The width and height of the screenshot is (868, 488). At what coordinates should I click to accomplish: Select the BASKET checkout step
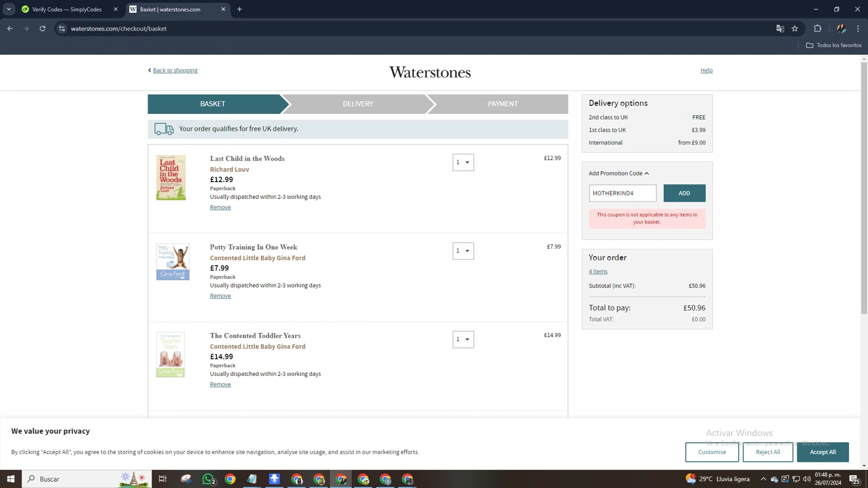[213, 104]
